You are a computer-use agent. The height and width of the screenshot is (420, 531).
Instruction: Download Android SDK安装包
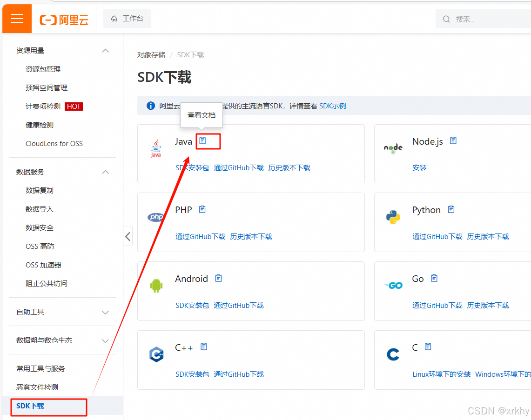[192, 305]
